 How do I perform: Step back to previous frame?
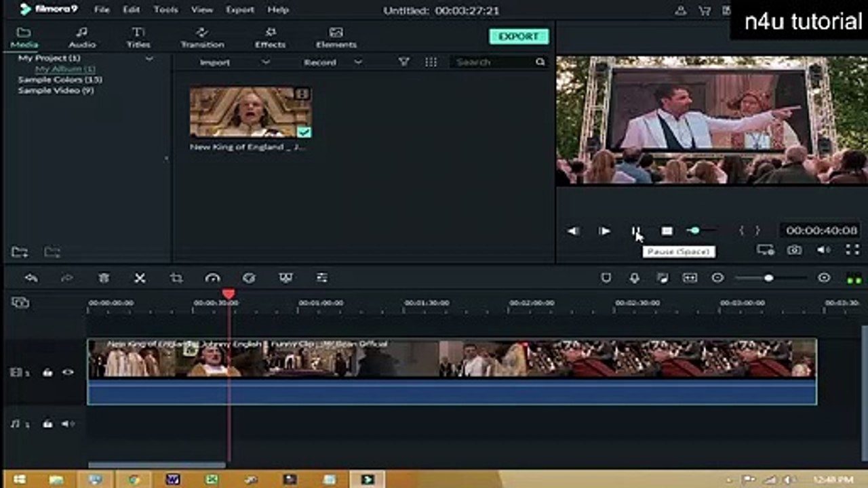click(x=573, y=231)
